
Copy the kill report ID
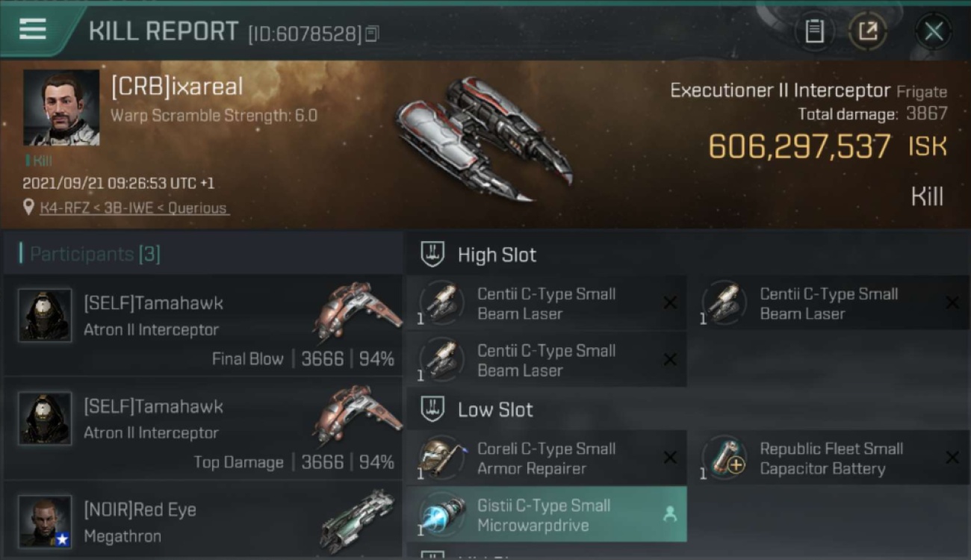point(372,34)
